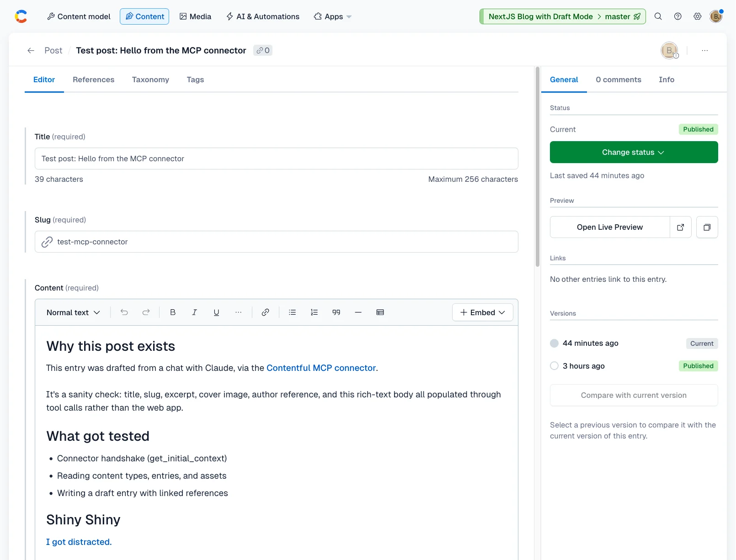Open the user account avatar in top bar
This screenshot has height=560, width=736.
[716, 16]
